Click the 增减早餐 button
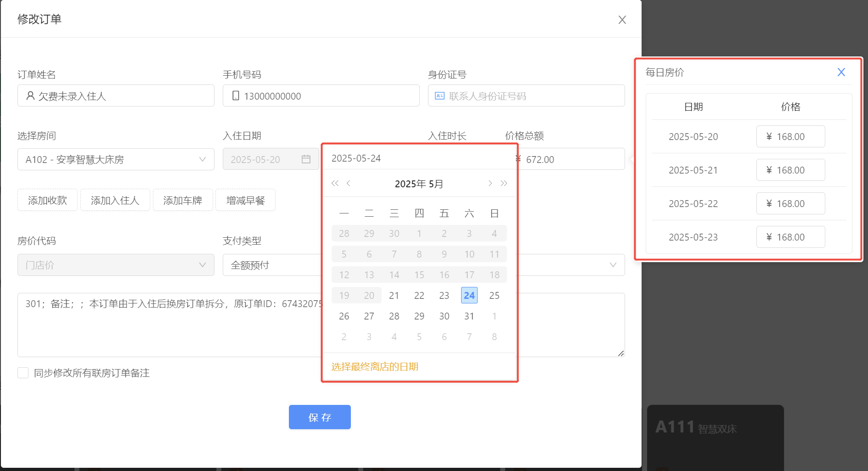Screen dimensions: 868x471 click(x=245, y=200)
